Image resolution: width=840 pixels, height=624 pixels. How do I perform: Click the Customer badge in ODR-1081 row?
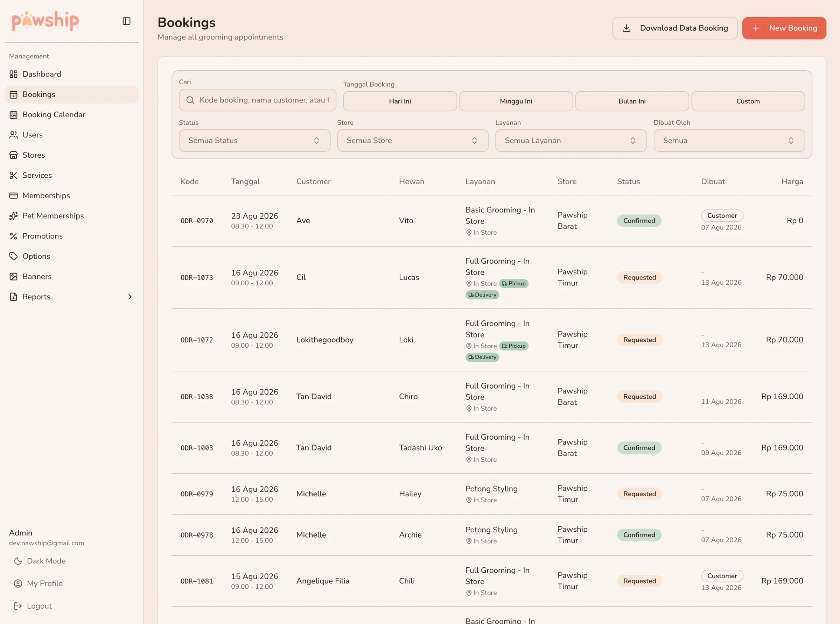pos(722,576)
